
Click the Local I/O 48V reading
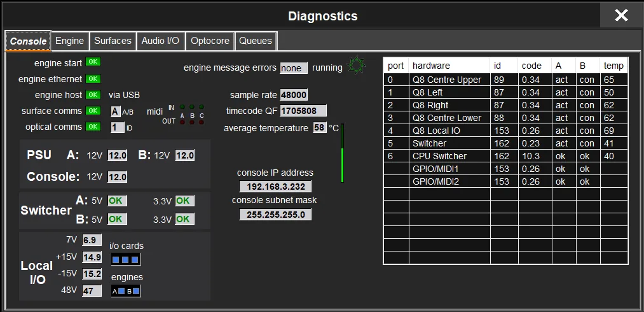point(92,290)
